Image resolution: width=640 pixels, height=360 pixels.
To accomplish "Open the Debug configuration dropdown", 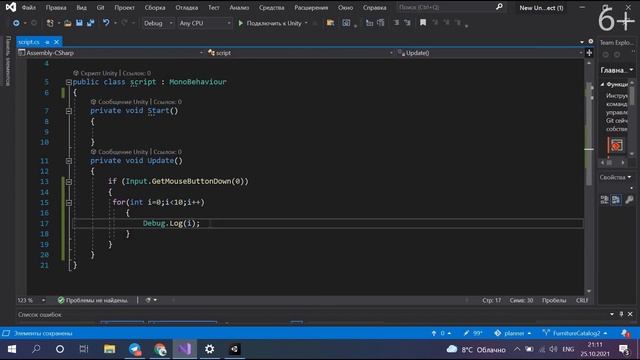I will pyautogui.click(x=158, y=23).
